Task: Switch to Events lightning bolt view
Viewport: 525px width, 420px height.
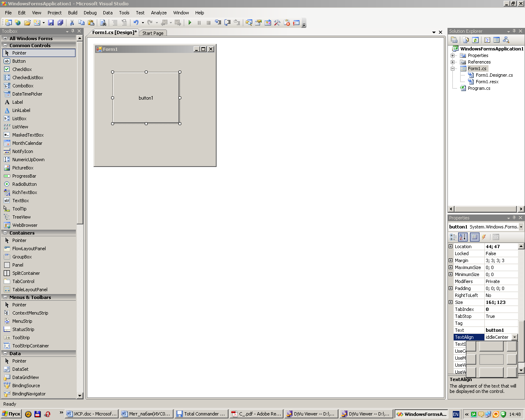Action: coord(484,237)
